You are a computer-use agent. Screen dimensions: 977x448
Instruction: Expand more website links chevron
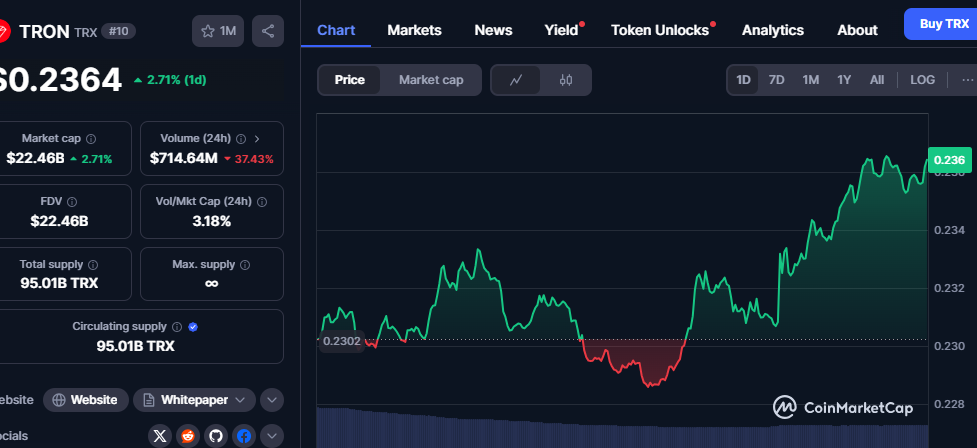click(272, 400)
